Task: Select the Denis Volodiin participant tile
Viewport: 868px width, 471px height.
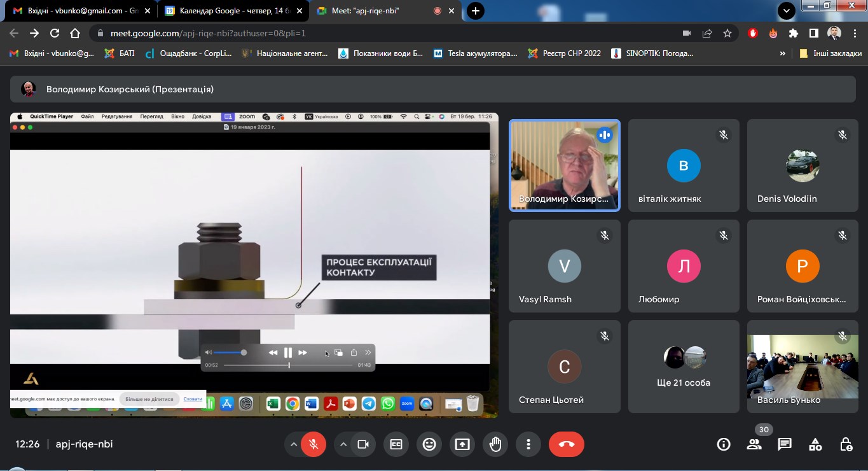Action: tap(803, 165)
